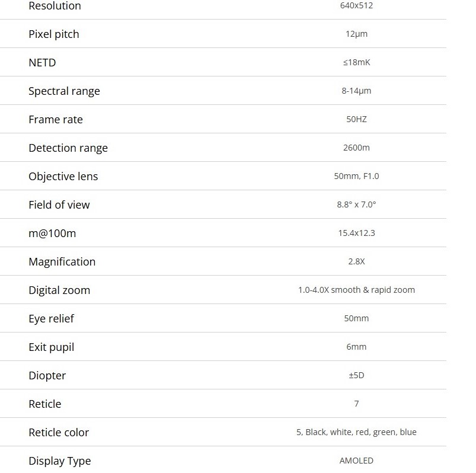Click the NETD row label
476x473 pixels.
pyautogui.click(x=42, y=63)
